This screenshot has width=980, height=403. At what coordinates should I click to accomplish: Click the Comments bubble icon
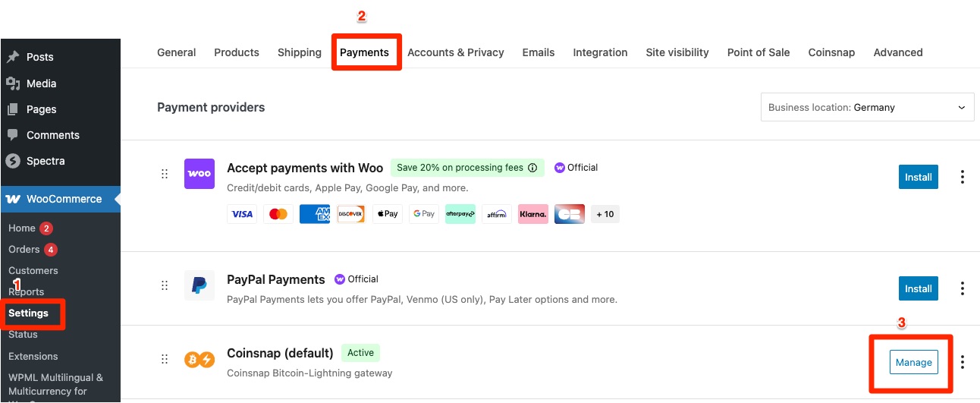[13, 135]
